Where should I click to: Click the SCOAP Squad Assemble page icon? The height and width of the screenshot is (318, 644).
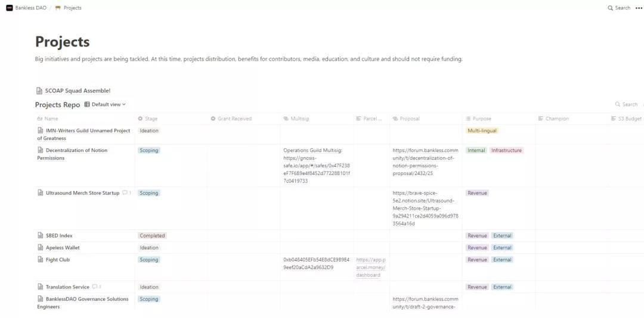pos(39,91)
